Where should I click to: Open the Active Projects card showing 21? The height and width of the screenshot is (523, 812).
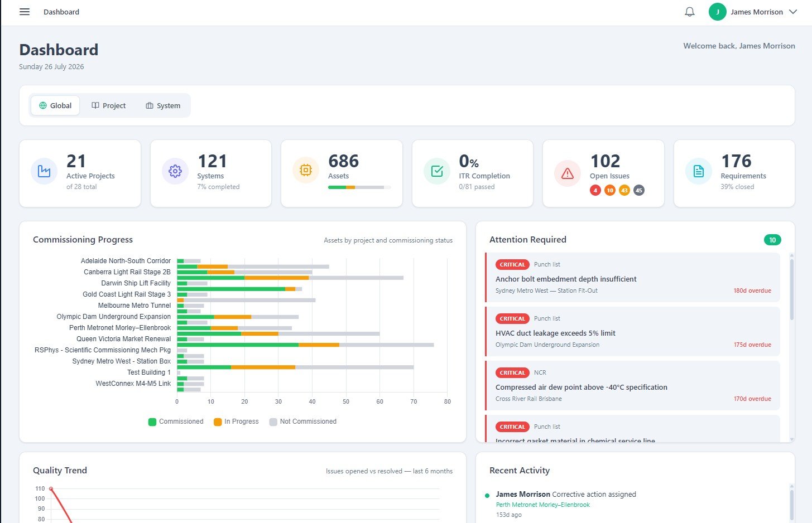pos(80,173)
